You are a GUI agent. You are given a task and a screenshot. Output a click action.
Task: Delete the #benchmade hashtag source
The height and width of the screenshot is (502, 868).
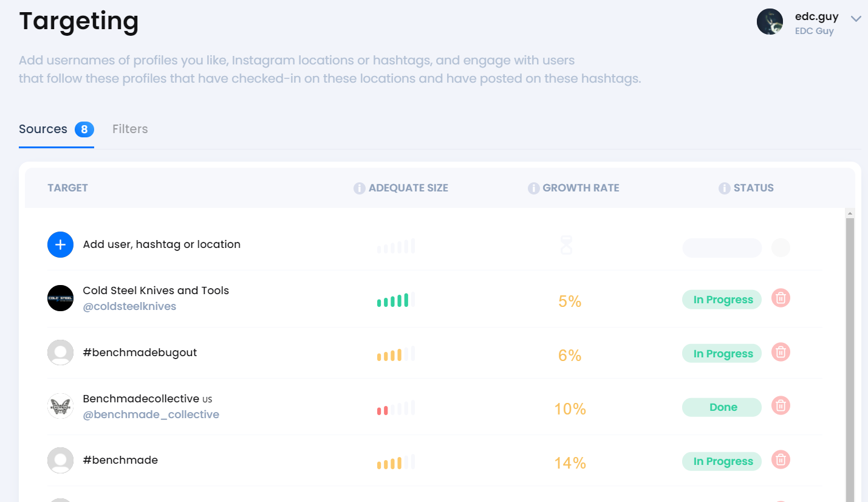pyautogui.click(x=781, y=460)
